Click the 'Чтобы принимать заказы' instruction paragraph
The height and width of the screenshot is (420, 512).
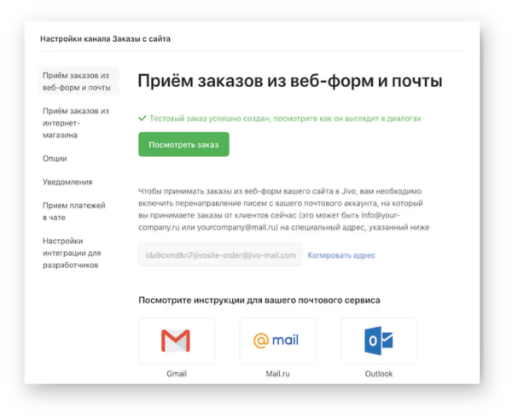pos(284,209)
